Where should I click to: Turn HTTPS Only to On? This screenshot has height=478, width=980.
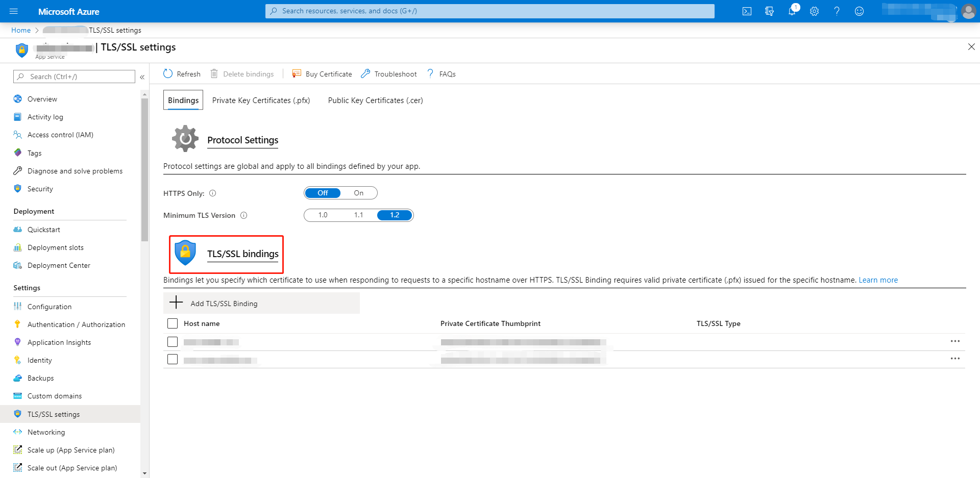(x=359, y=193)
